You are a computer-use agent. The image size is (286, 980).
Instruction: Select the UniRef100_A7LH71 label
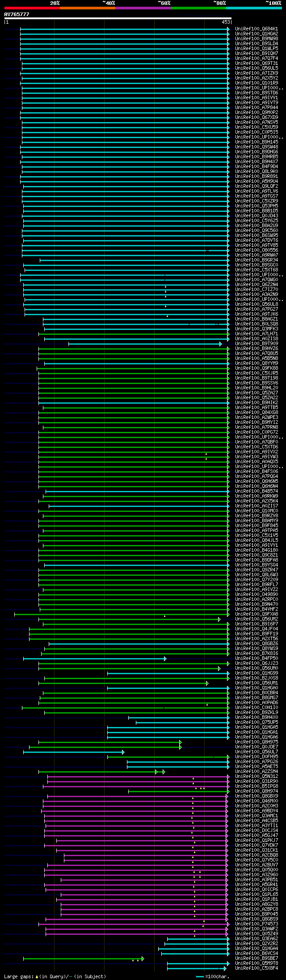(257, 334)
